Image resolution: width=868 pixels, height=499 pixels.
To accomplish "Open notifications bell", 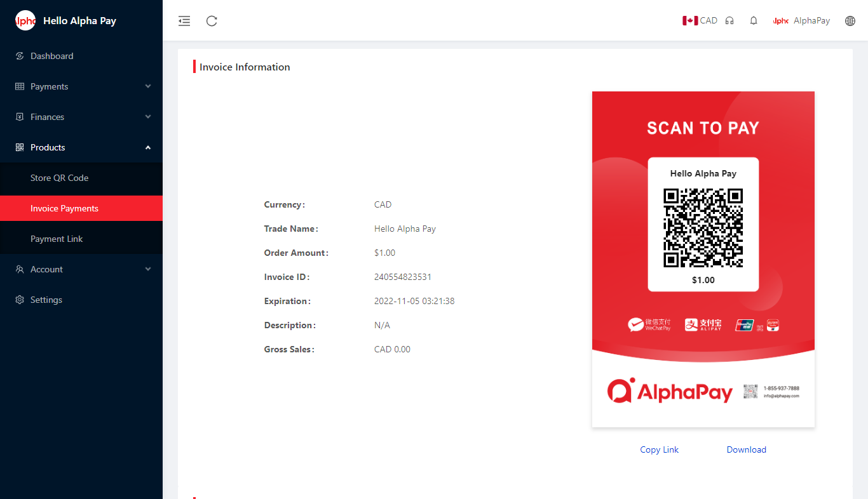I will coord(754,21).
